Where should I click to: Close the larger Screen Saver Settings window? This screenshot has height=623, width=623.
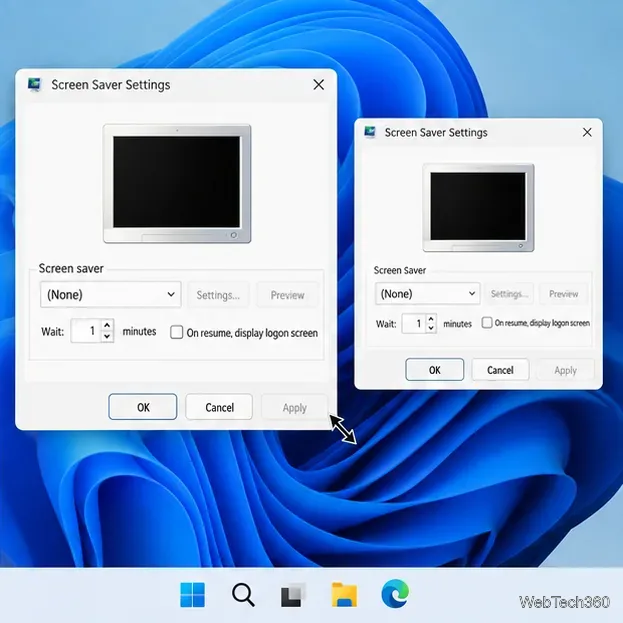point(319,85)
